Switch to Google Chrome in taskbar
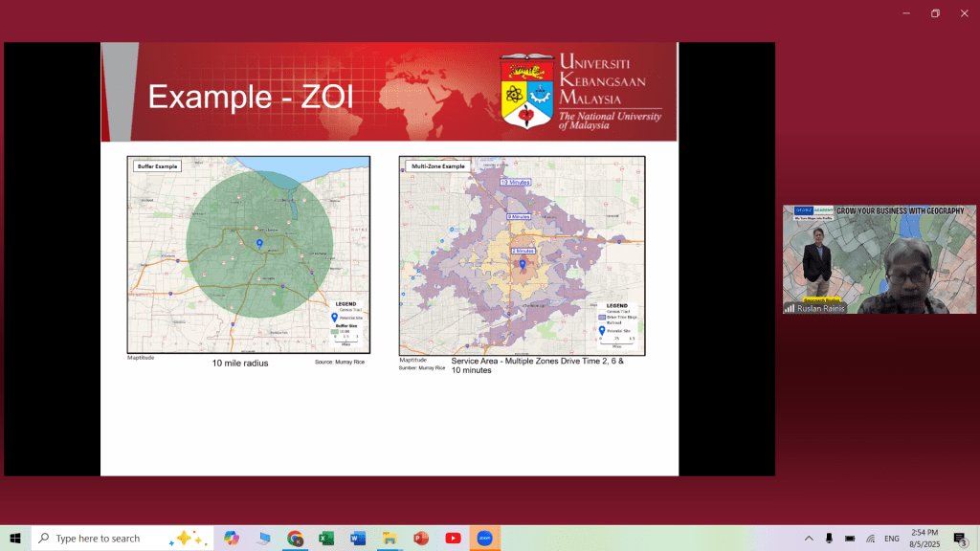The image size is (980, 551). click(x=295, y=538)
